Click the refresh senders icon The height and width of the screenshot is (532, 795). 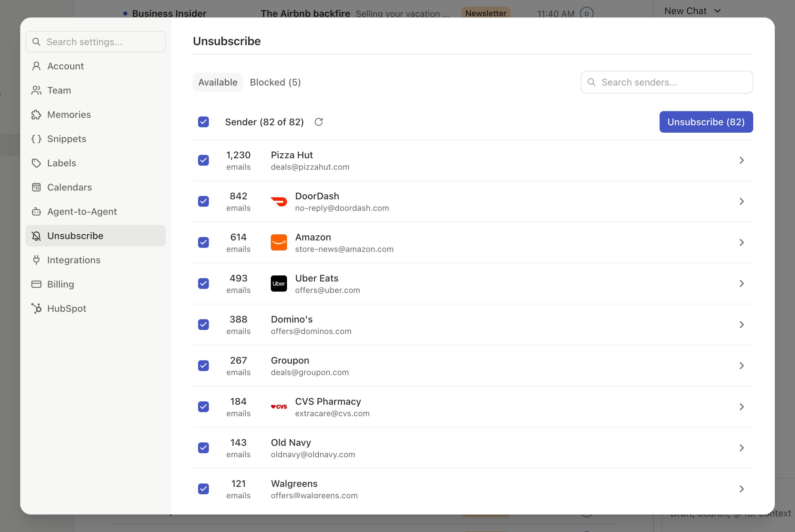(x=318, y=122)
